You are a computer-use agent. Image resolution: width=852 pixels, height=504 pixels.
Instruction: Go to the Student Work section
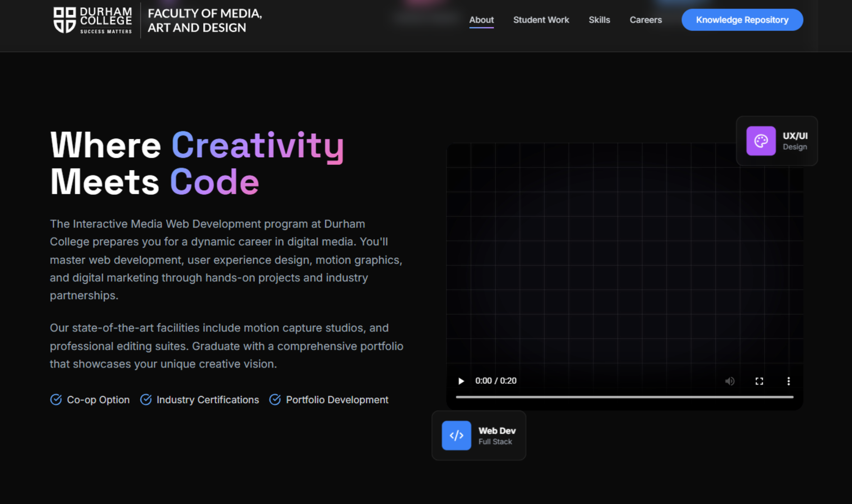pos(541,20)
